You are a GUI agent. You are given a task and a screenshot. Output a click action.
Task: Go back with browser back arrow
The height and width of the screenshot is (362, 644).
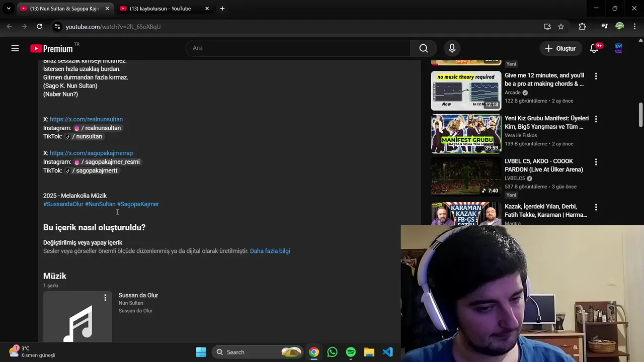coord(9,27)
